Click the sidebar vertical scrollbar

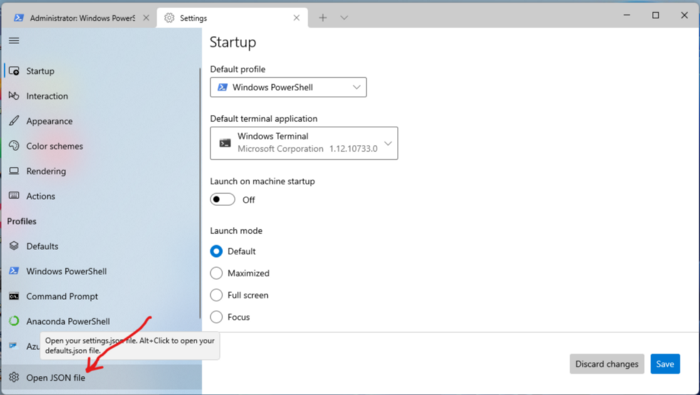tap(200, 193)
